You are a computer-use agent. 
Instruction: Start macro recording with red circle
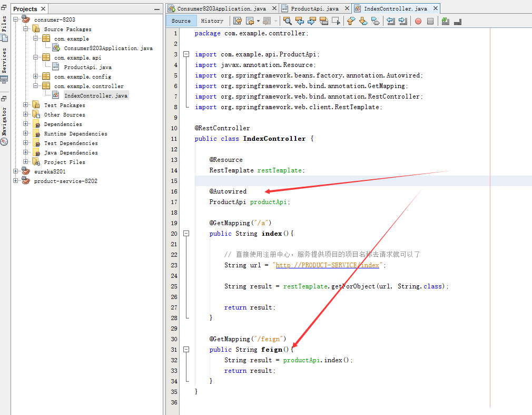pos(418,21)
